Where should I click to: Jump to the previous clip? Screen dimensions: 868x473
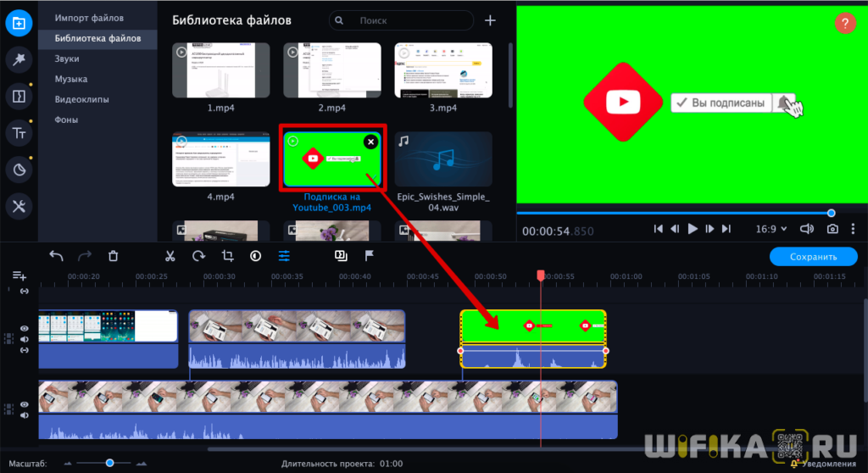click(x=658, y=229)
